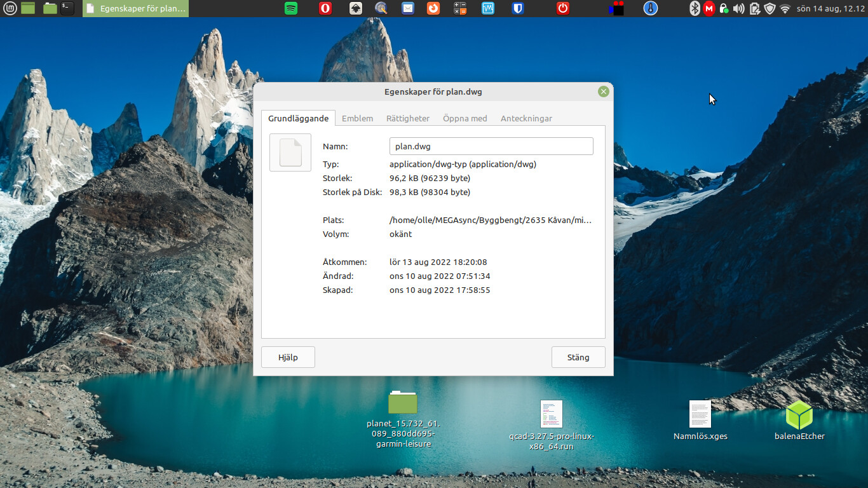Click the Hjälp button
The width and height of the screenshot is (868, 488).
[288, 357]
